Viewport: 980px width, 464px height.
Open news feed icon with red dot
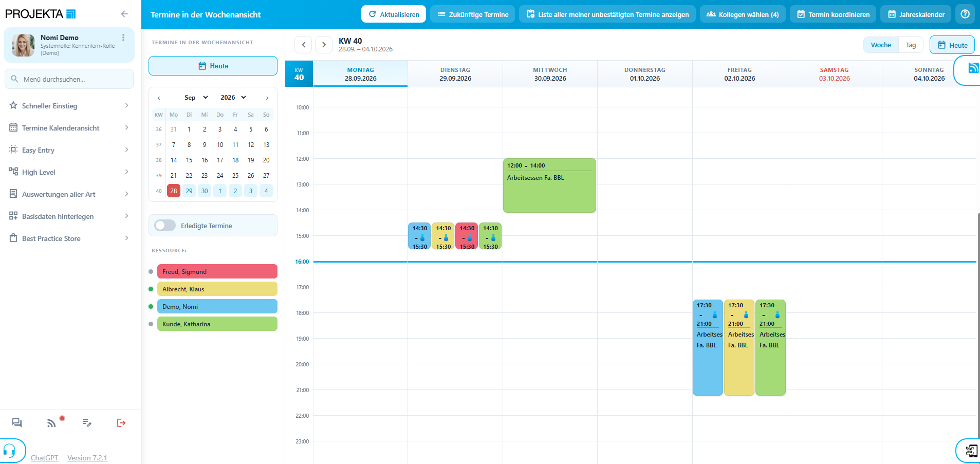click(x=51, y=423)
